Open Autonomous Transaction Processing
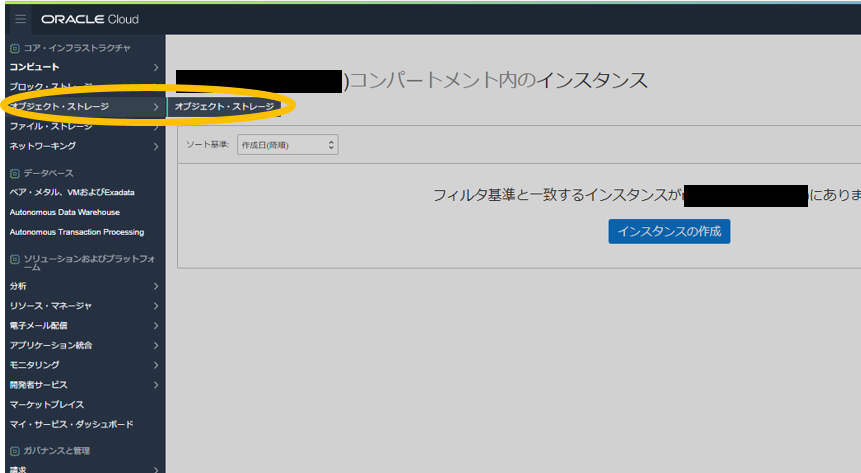The width and height of the screenshot is (861, 473). 77,232
